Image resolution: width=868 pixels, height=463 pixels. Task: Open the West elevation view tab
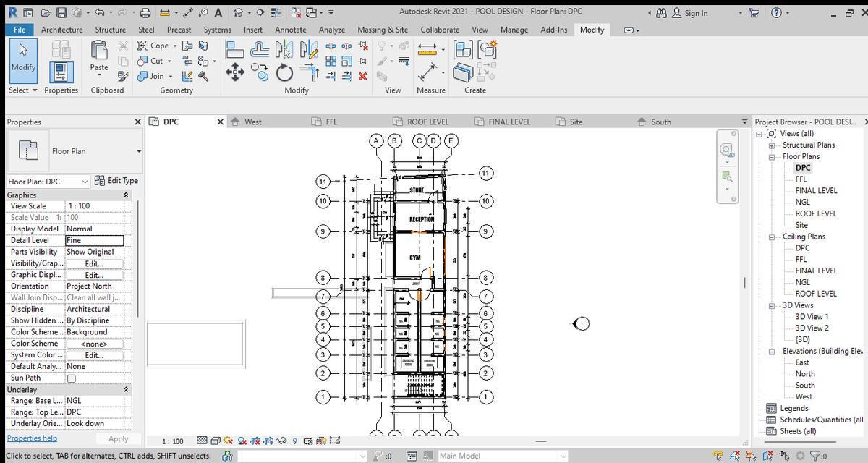point(252,122)
